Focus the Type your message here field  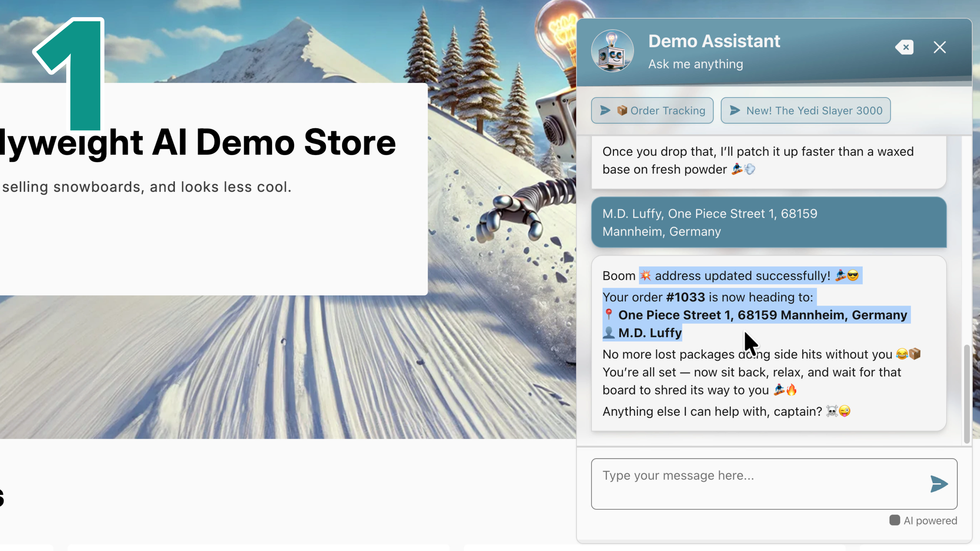click(757, 483)
